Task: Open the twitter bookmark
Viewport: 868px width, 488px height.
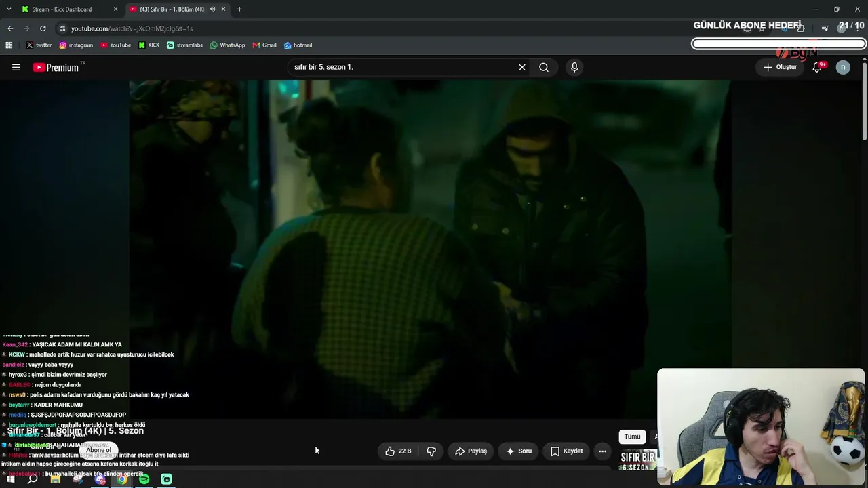Action: point(39,45)
